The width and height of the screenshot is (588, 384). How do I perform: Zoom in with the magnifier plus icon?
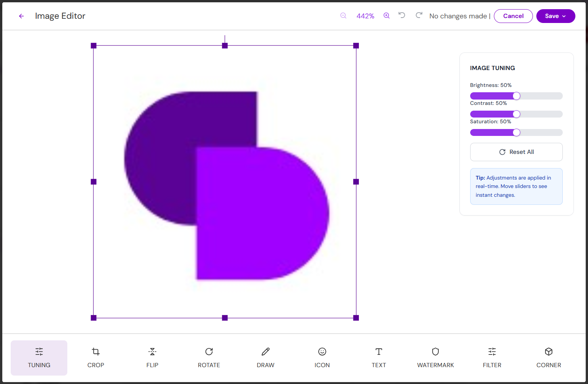coord(386,16)
